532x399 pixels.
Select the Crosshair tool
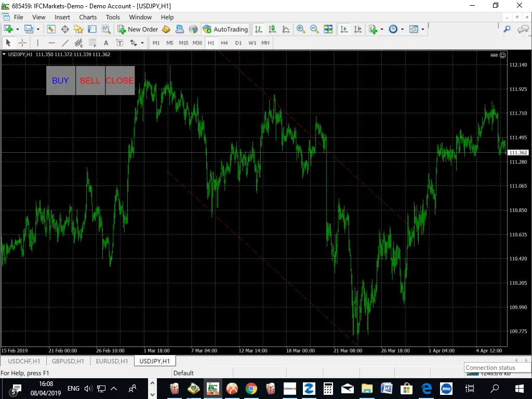(22, 43)
